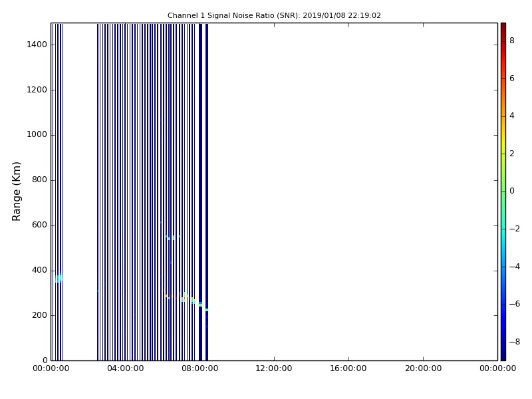Click the 1200 y-axis tick label
This screenshot has width=532, height=399.
coord(37,90)
